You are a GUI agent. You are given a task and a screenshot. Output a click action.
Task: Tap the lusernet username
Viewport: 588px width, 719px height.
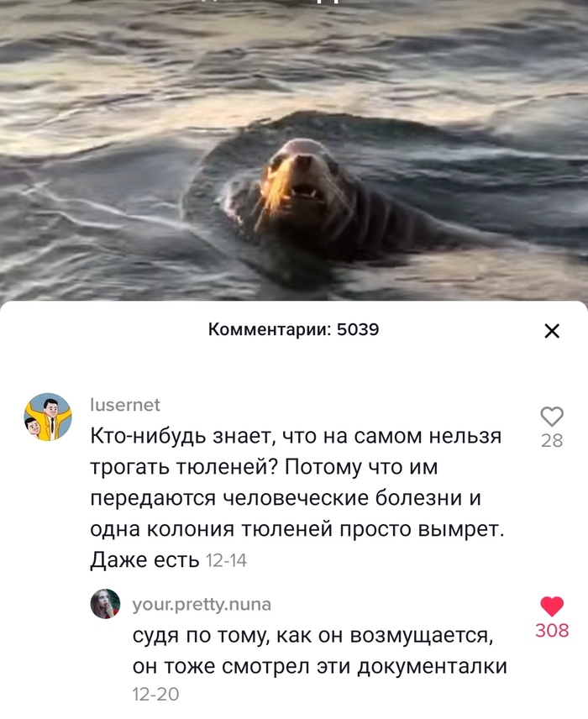pyautogui.click(x=125, y=405)
